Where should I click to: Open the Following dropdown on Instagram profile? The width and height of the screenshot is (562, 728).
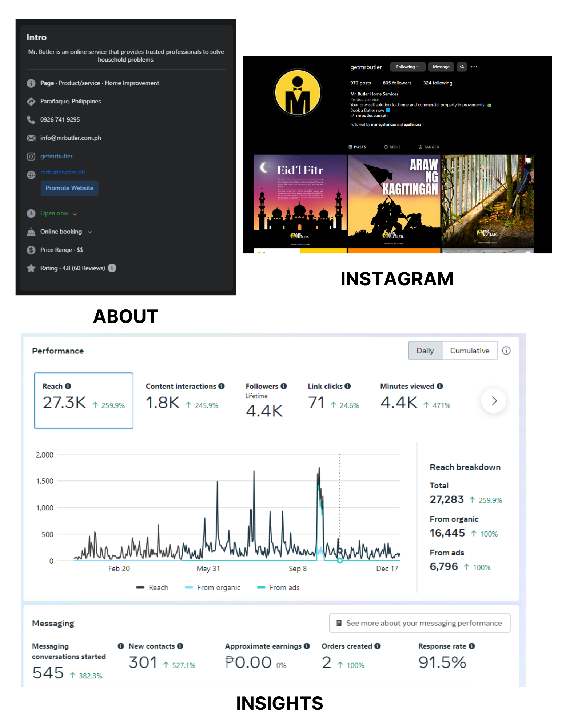pos(407,67)
